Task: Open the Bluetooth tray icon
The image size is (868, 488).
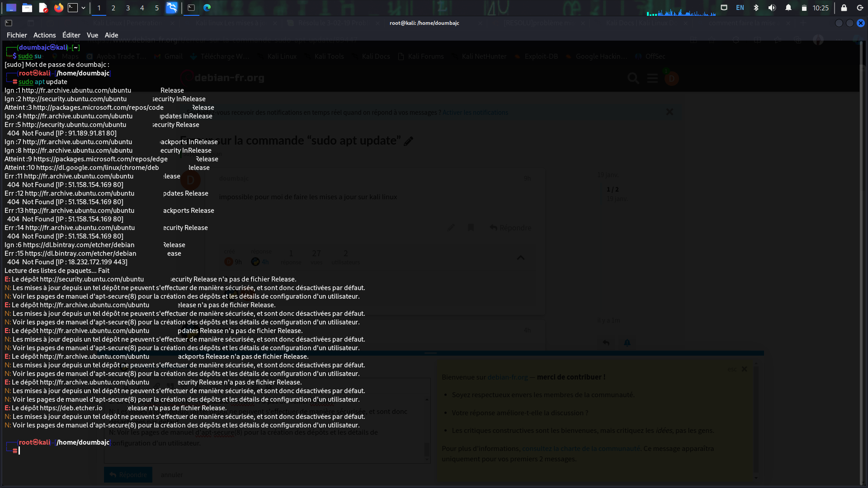Action: (756, 8)
